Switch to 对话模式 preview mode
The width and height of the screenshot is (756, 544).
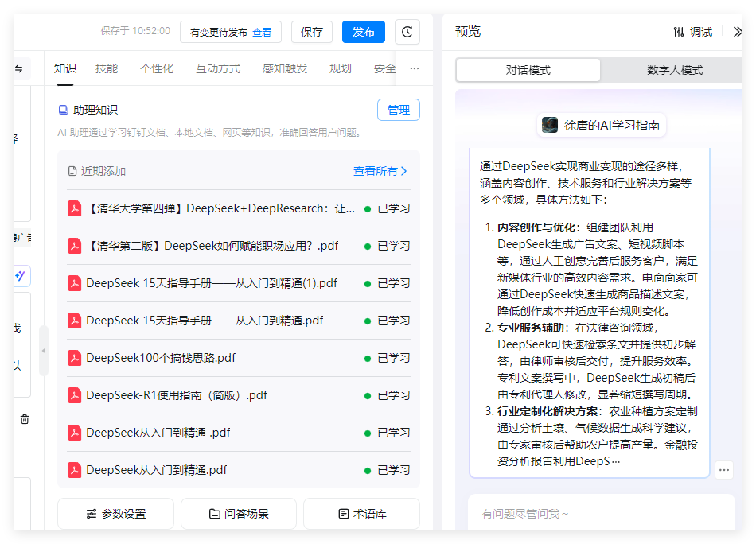(x=528, y=70)
